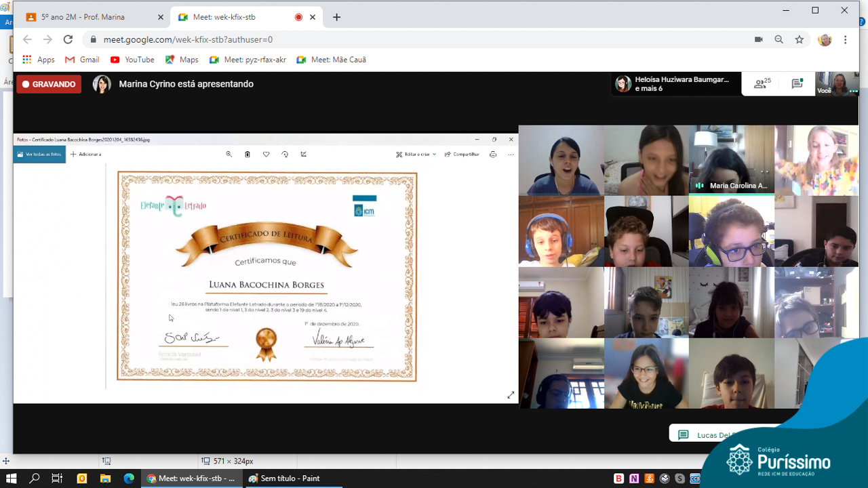
Task: Click the Chrome profile avatar
Action: point(825,40)
